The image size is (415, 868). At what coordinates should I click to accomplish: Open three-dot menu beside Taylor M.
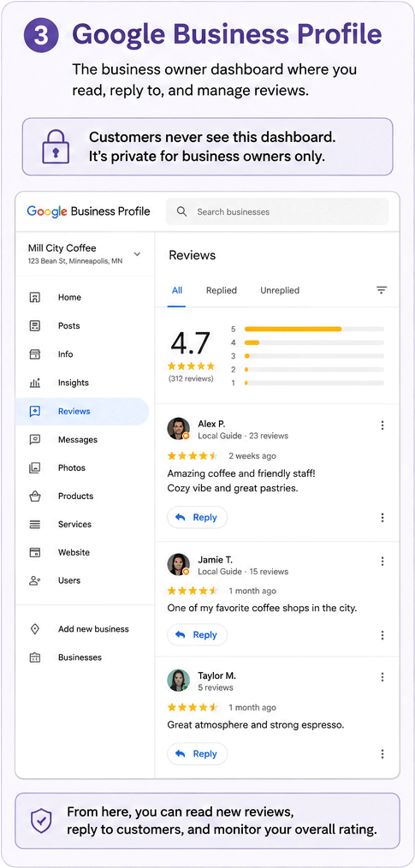pyautogui.click(x=382, y=677)
